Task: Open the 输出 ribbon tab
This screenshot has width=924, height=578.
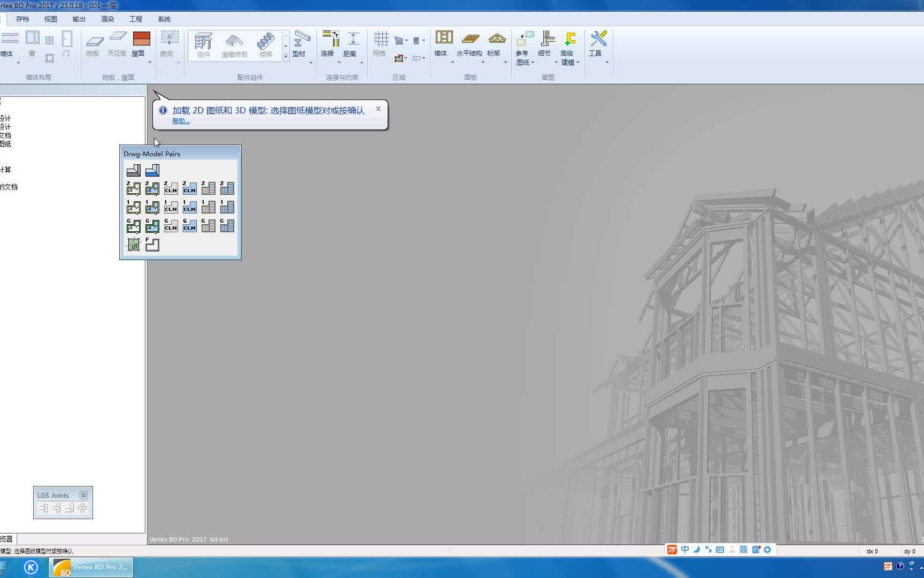Action: coord(79,19)
